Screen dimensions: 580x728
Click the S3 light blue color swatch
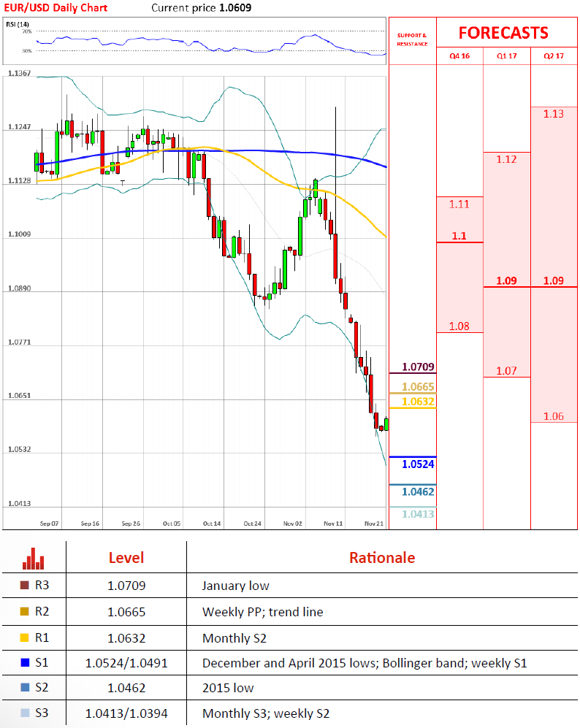[25, 713]
